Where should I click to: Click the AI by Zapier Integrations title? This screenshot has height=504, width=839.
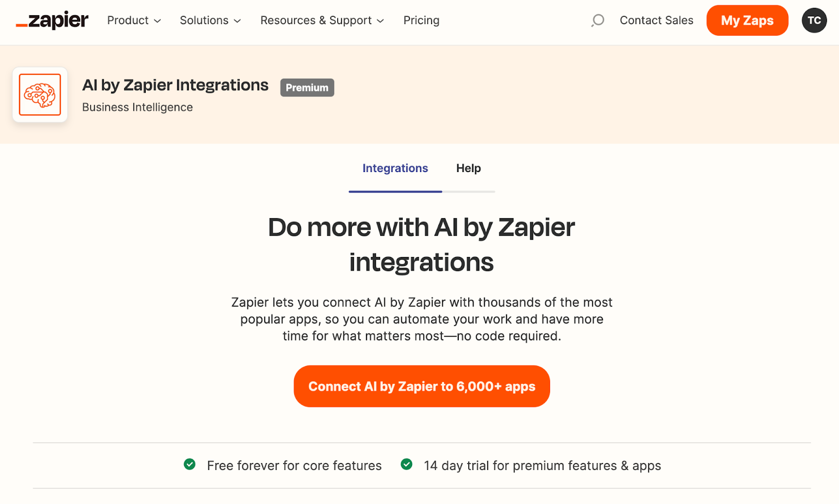pos(175,85)
